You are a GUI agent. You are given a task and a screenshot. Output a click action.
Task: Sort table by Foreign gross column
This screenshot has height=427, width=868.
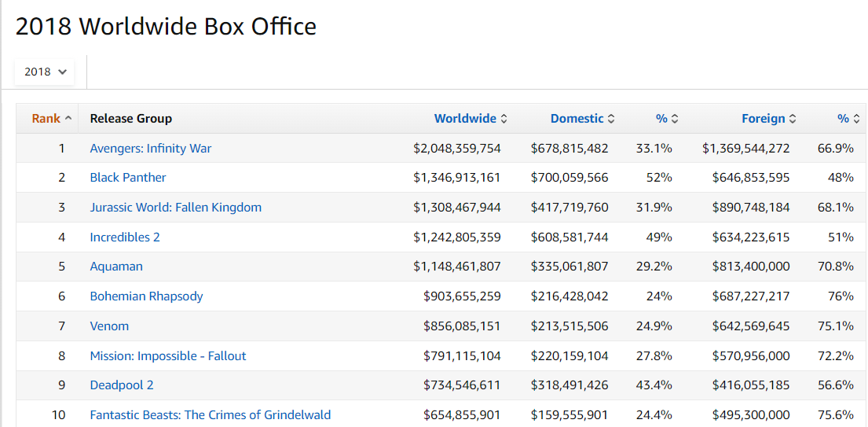point(769,119)
